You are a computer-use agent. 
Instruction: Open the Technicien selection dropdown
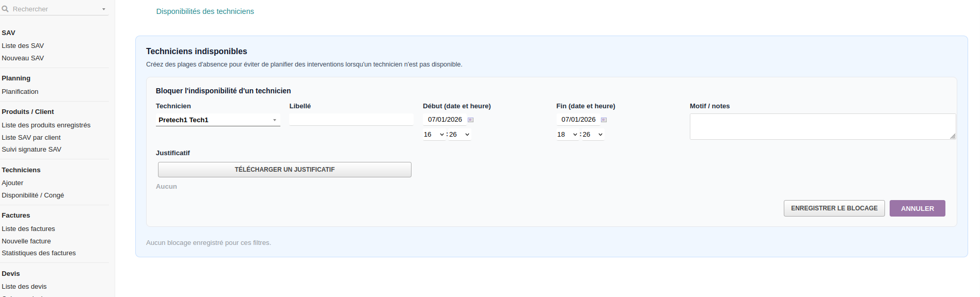point(218,120)
